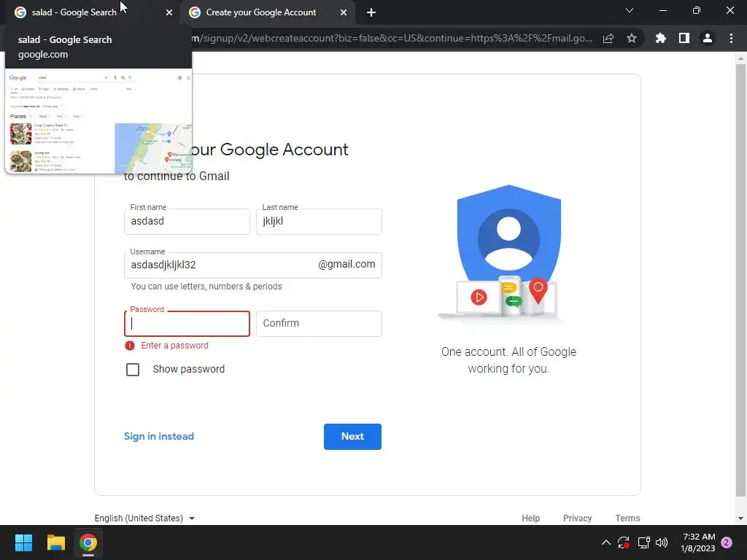Open Chrome profile avatar menu
Screen dimensions: 747x560
point(708,38)
